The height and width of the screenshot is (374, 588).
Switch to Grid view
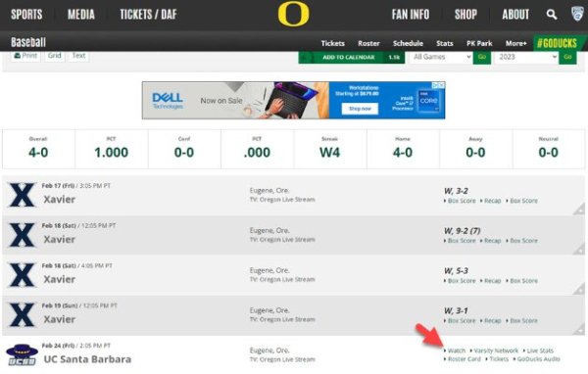(54, 56)
